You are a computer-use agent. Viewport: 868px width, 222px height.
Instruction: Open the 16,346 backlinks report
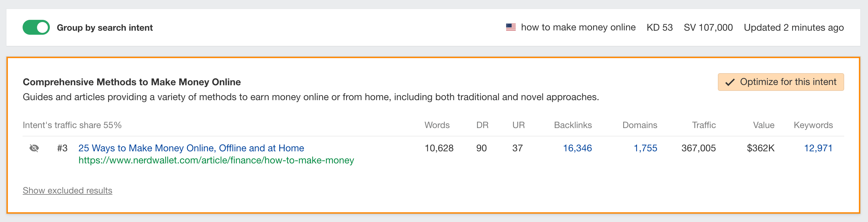(x=578, y=148)
